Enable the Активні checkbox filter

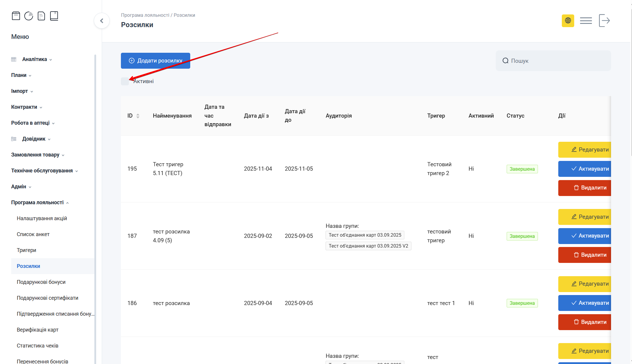click(x=125, y=81)
